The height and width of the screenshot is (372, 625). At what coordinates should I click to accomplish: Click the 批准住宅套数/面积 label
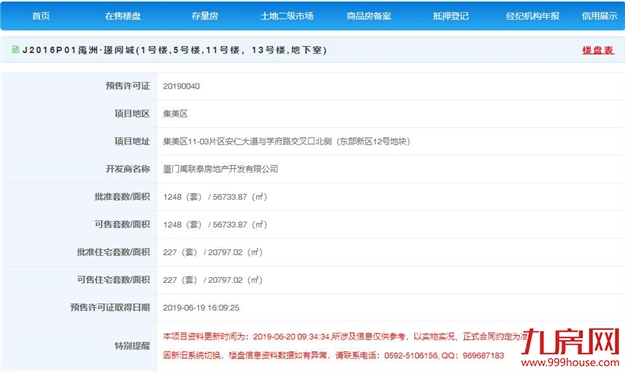point(113,252)
